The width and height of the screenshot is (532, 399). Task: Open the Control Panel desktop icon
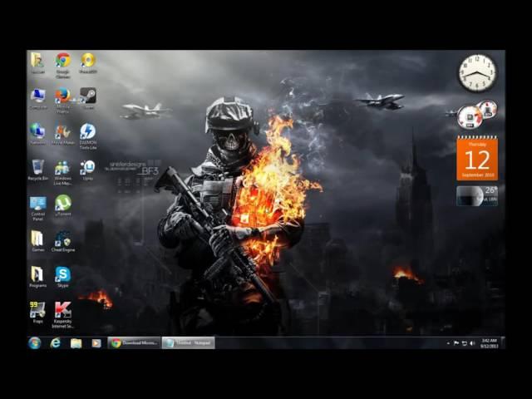tap(38, 208)
